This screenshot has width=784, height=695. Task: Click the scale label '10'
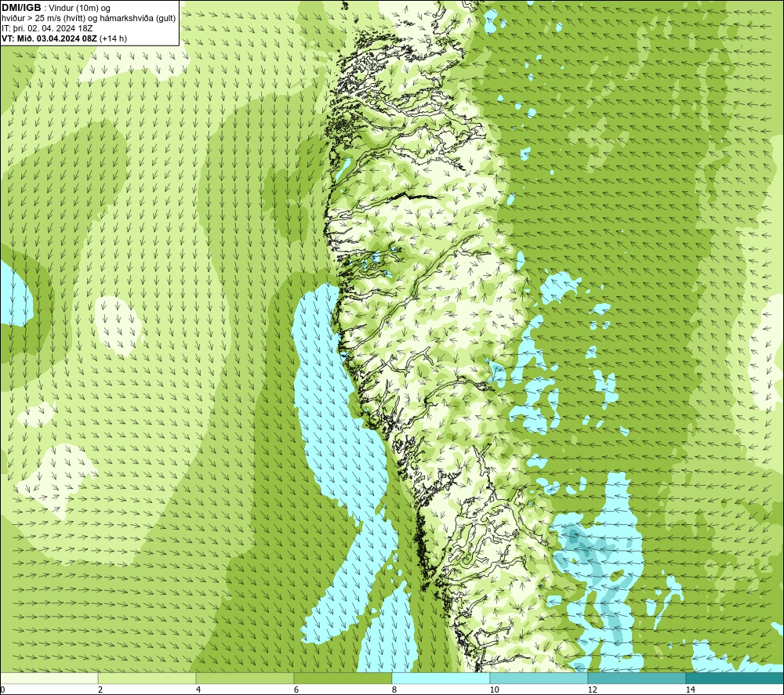(494, 690)
